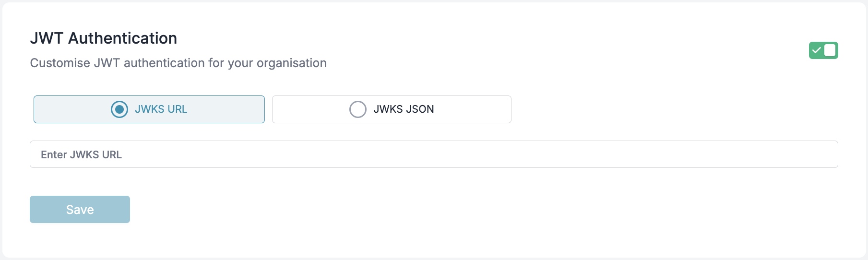Switch key source to JWKS JSON
868x260 pixels.
[x=392, y=109]
